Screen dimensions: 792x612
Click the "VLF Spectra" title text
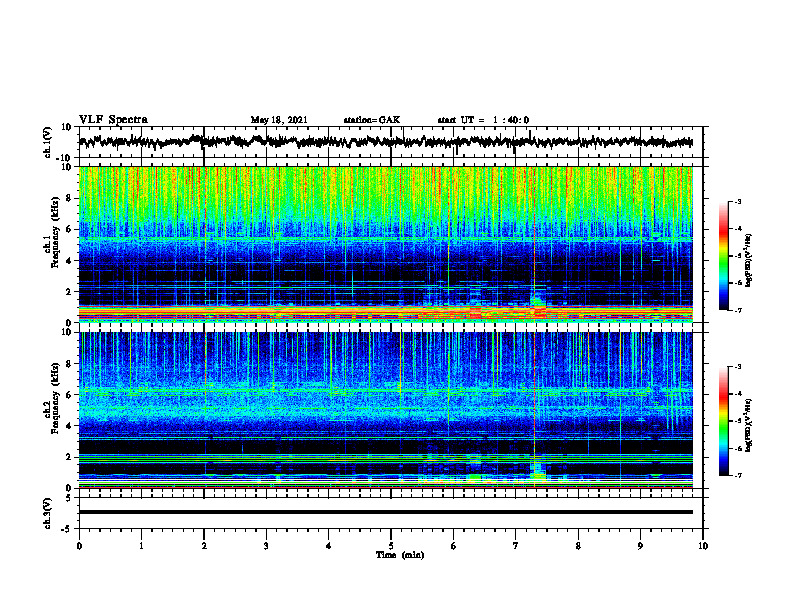tap(113, 120)
